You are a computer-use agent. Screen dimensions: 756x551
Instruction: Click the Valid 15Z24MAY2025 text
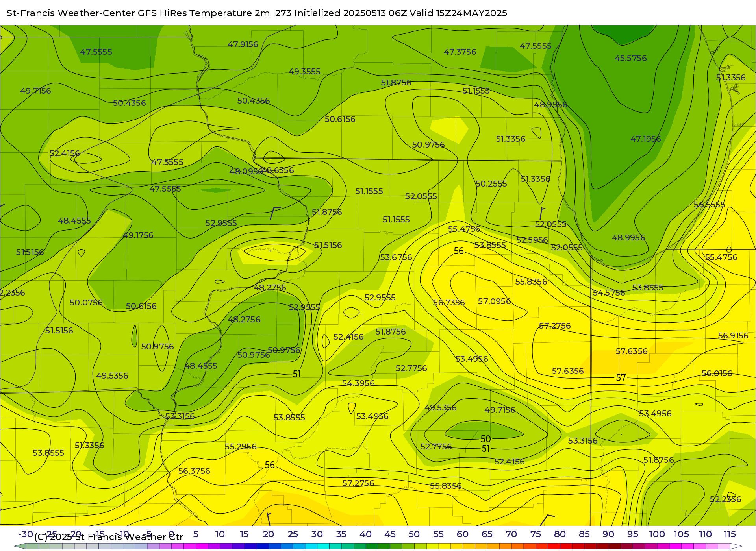[458, 13]
